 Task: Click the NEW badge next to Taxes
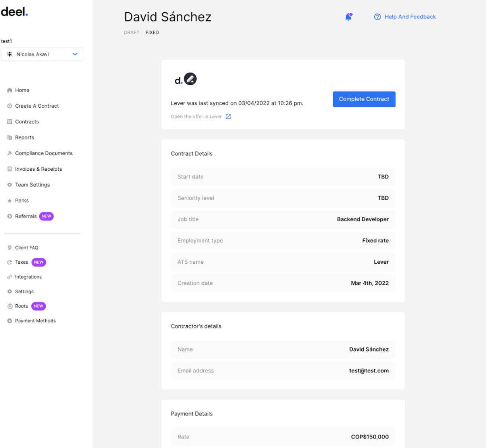pos(39,262)
